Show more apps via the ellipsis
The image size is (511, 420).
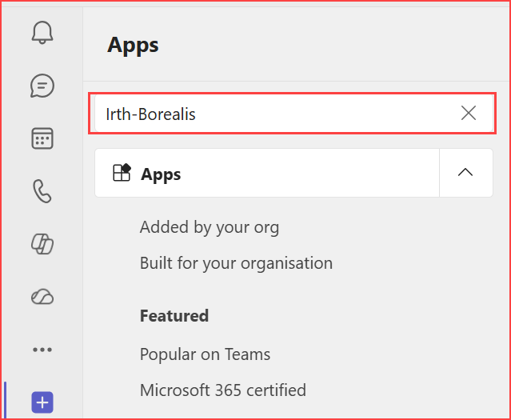[42, 350]
